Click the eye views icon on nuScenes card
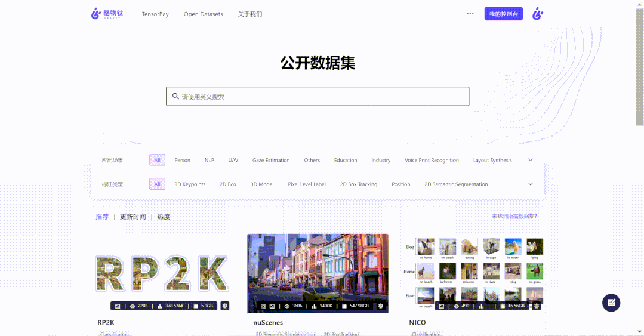Viewport: 644px width, 336px height. tap(286, 306)
